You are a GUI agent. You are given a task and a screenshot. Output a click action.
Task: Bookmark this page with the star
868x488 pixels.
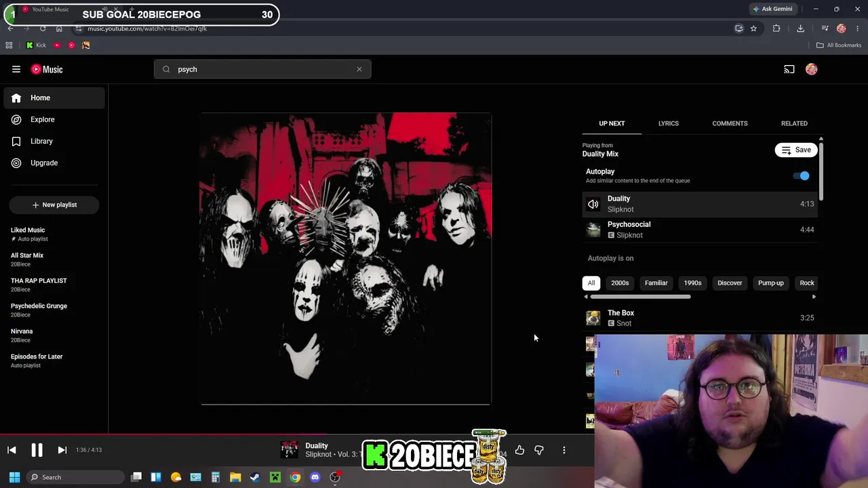(753, 28)
